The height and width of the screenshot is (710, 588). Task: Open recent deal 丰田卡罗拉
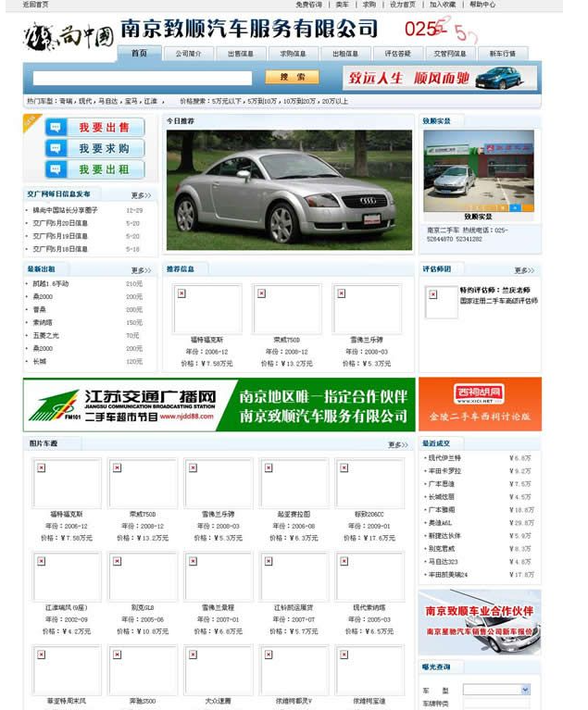(444, 471)
